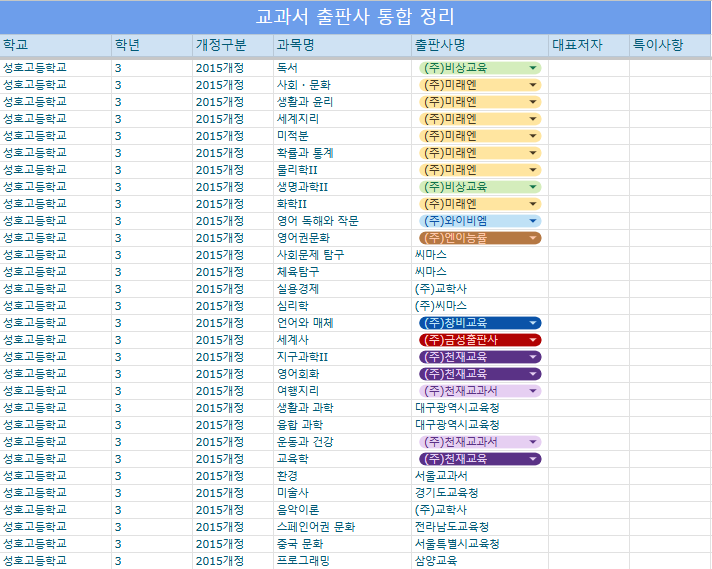Click the title 교과서 출판사 통합 정리
The width and height of the screenshot is (712, 569).
click(x=355, y=17)
